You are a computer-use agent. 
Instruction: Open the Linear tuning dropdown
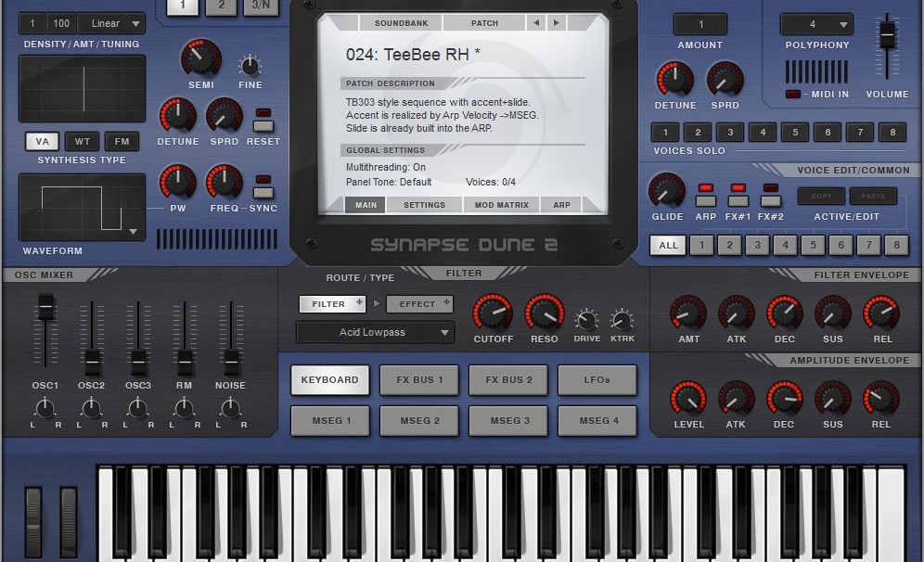coord(111,23)
